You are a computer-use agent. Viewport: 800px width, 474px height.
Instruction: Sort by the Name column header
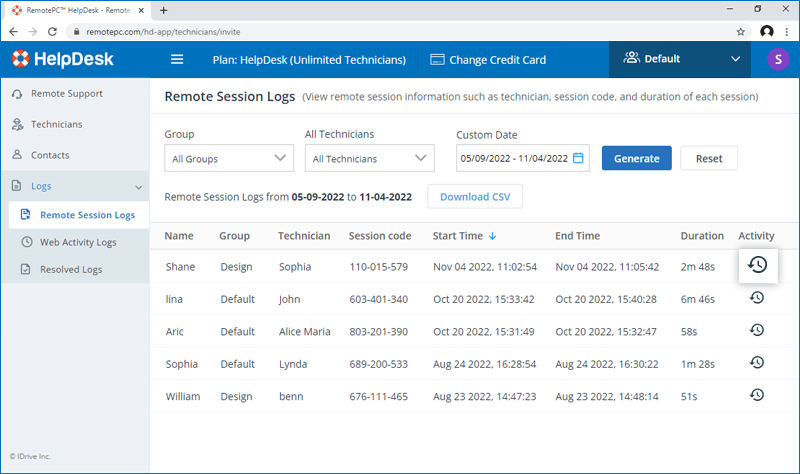click(179, 236)
